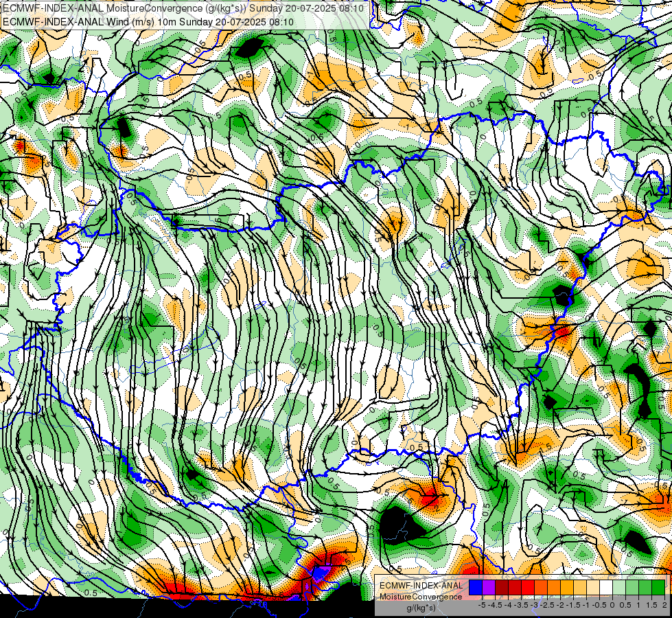Pick the legend swatch between -2.5 and -2
Image resolution: width=672 pixels, height=618 pixels.
pyautogui.click(x=554, y=588)
